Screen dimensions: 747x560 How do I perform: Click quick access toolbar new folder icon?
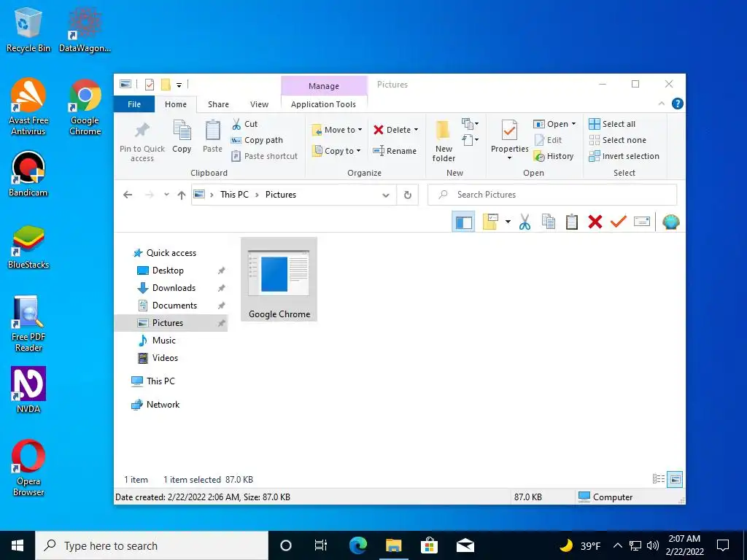pyautogui.click(x=166, y=85)
